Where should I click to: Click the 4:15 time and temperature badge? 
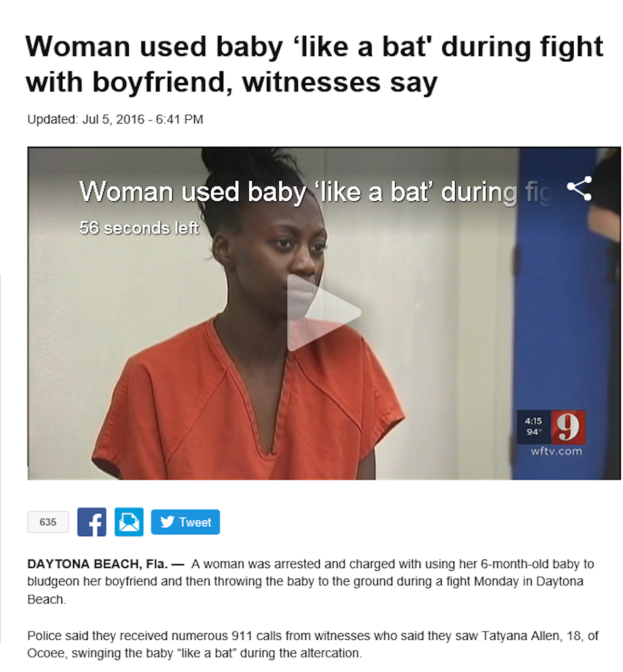tap(533, 427)
